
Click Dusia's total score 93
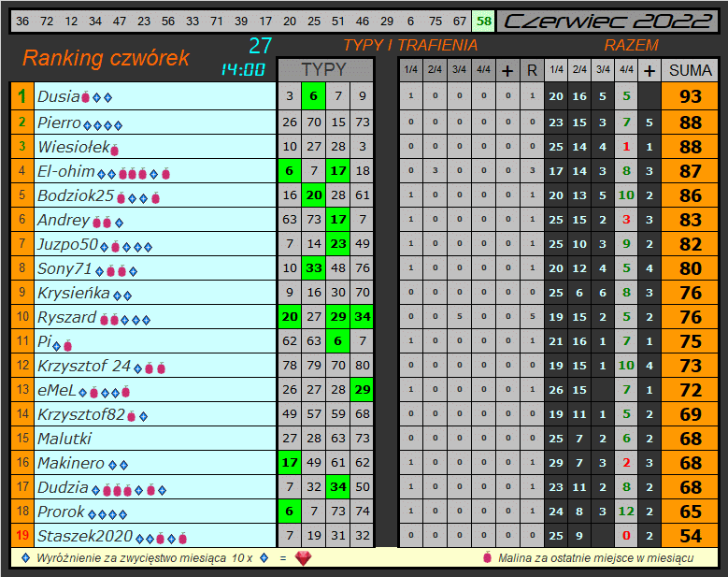tap(690, 96)
